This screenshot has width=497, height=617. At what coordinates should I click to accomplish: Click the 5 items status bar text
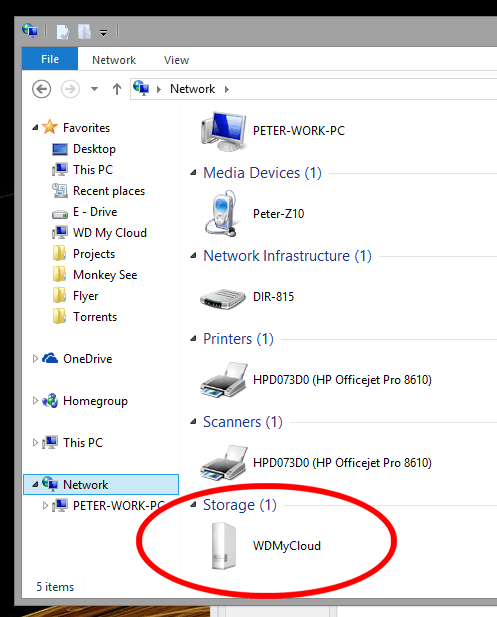tap(55, 587)
